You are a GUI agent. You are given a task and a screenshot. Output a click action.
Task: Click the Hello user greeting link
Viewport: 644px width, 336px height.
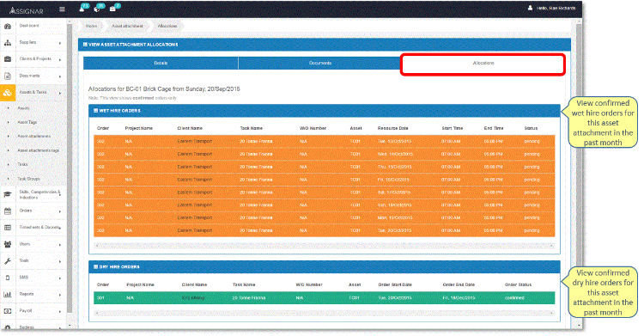[x=556, y=9]
